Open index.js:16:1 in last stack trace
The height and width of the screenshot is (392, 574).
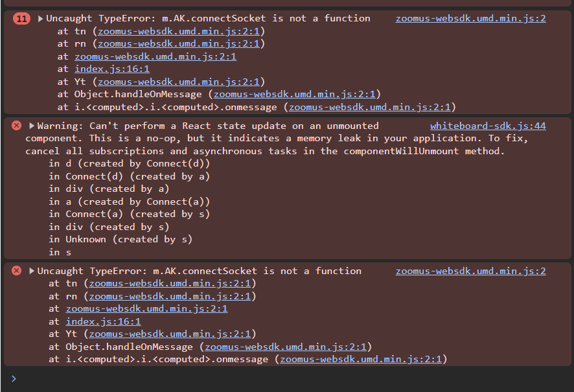point(103,321)
